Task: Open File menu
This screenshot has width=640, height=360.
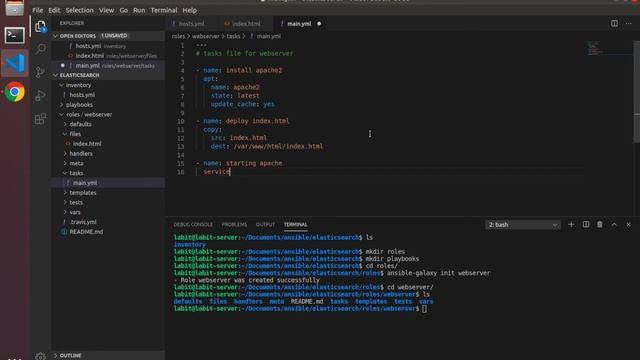Action: 38,10
